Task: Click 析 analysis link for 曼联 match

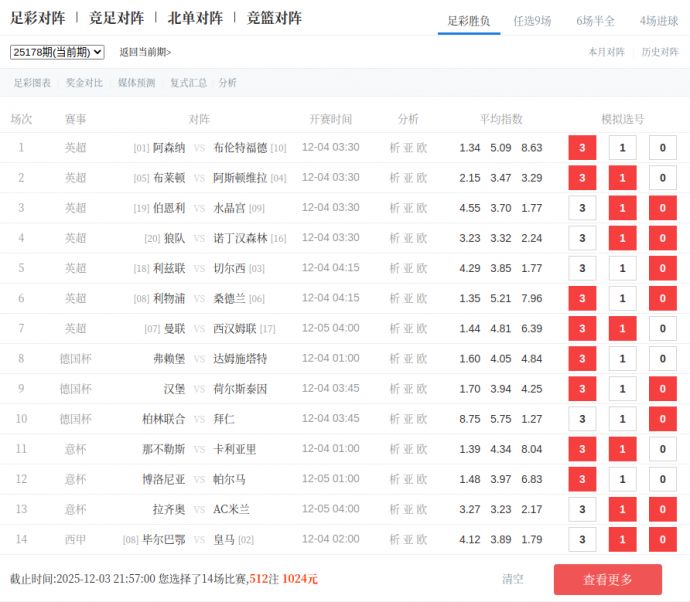Action: (394, 329)
